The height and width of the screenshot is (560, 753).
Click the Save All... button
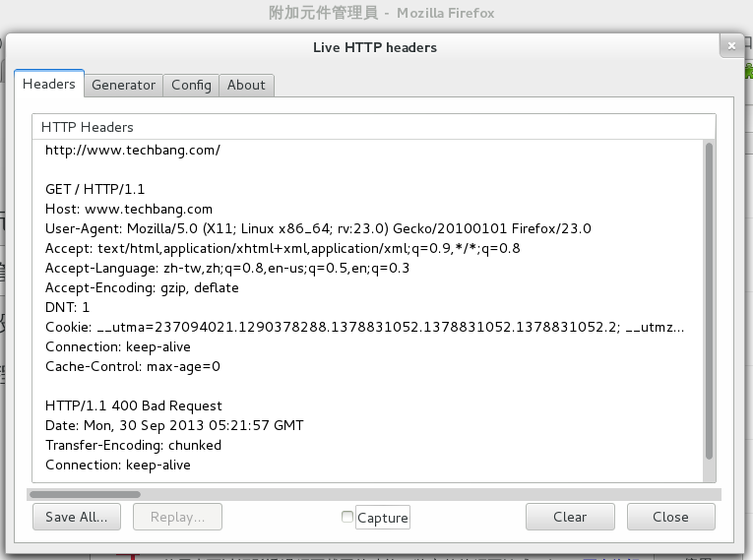77,517
